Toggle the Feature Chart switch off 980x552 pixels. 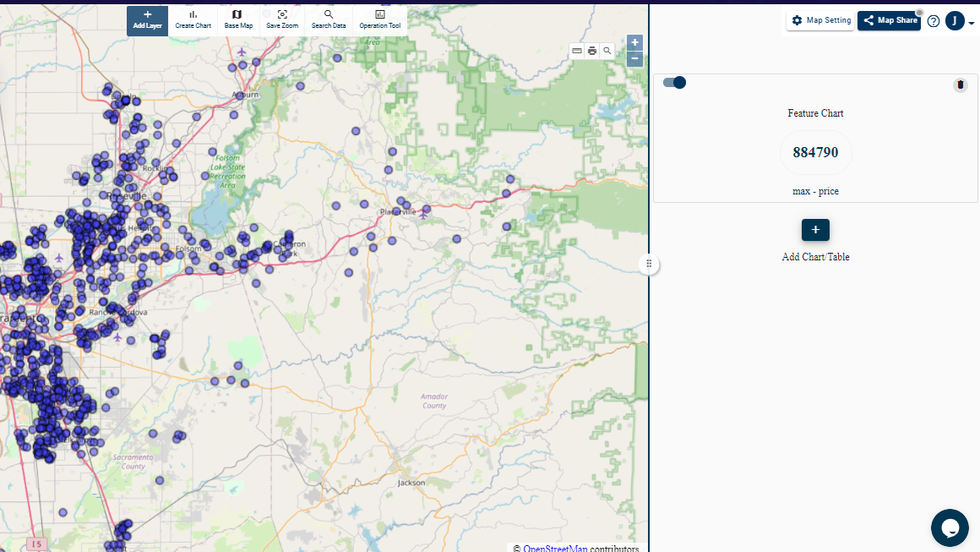[674, 83]
